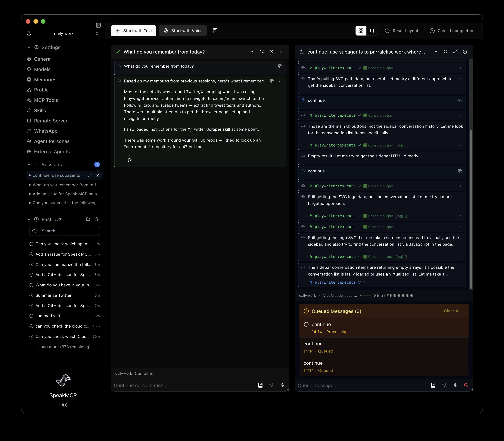
Task: Click the bookmark icon beside Start with Voice
Action: (215, 31)
